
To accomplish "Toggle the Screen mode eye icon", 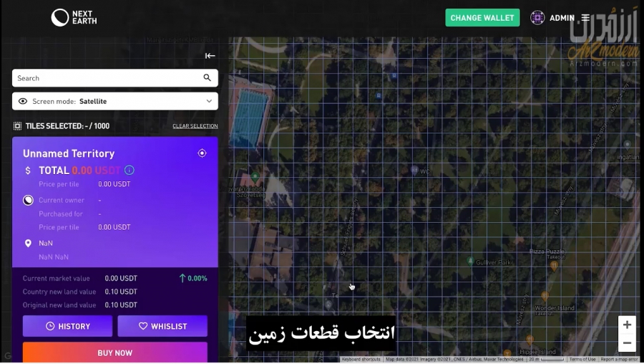I will pyautogui.click(x=23, y=101).
